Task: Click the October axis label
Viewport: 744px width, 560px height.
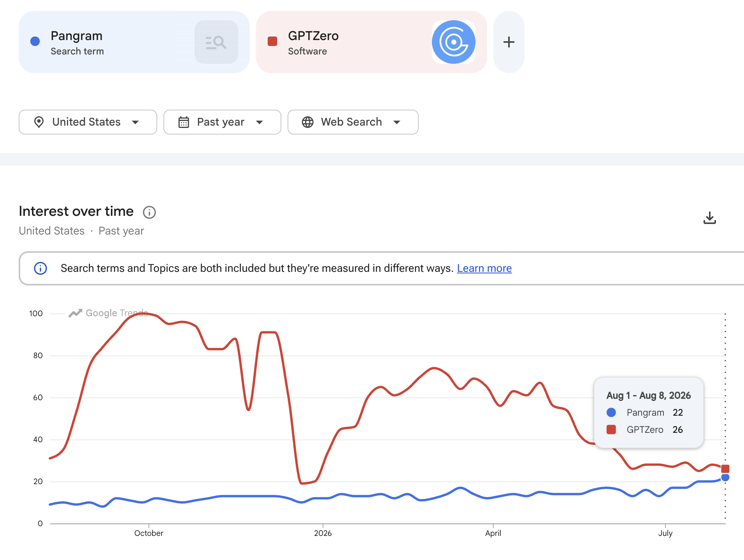Action: pos(149,533)
